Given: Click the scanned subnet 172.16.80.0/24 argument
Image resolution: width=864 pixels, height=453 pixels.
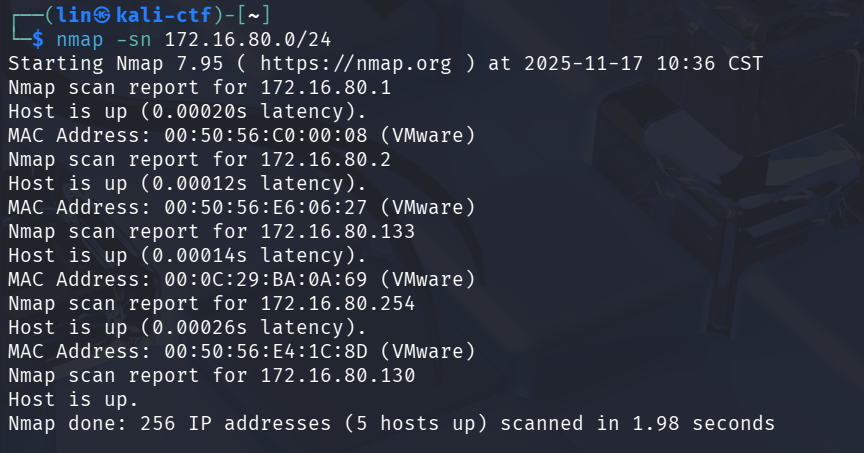Looking at the screenshot, I should coord(248,40).
